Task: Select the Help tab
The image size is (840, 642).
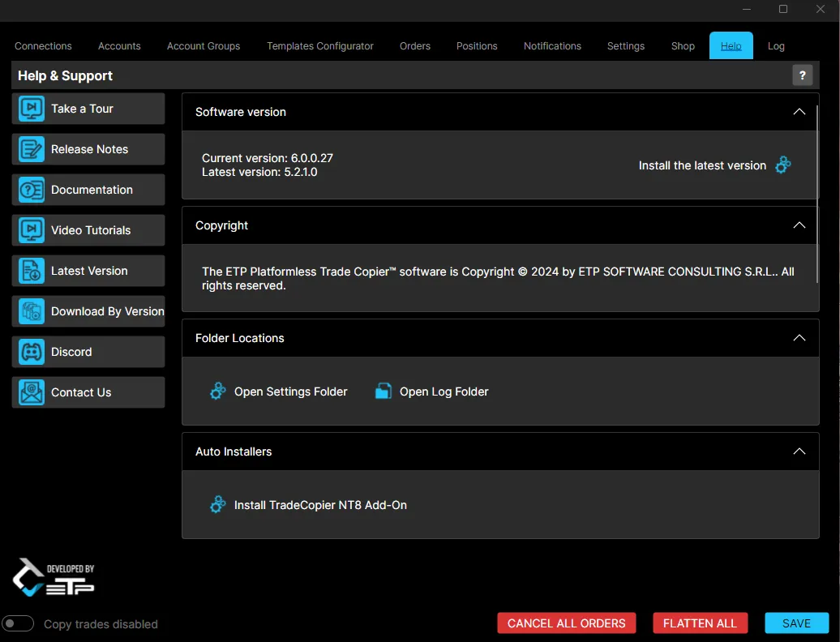Action: point(731,46)
